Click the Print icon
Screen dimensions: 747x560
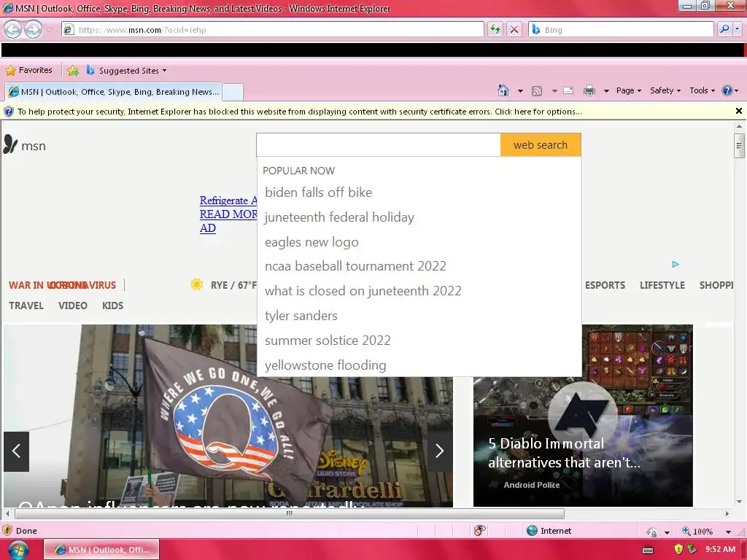pos(589,90)
